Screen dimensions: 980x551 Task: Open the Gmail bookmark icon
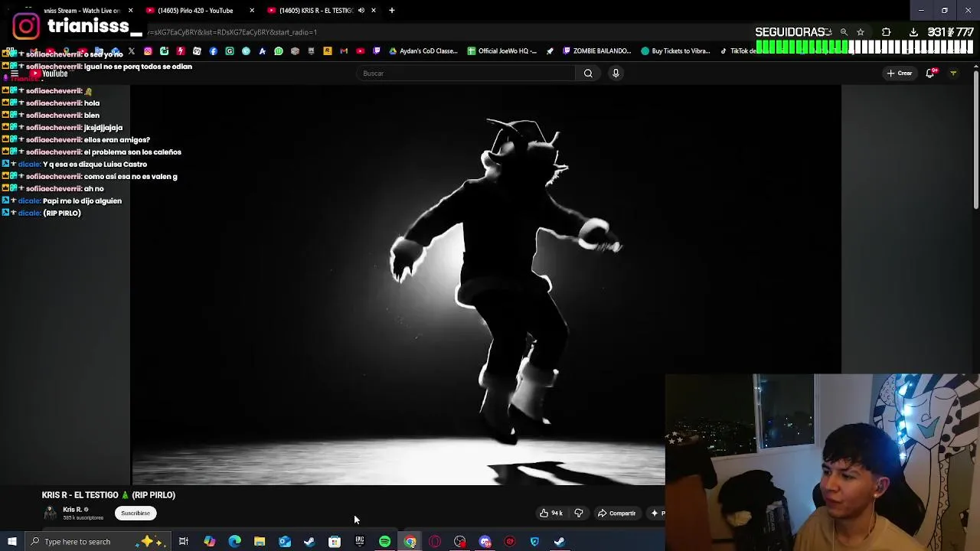[x=344, y=51]
